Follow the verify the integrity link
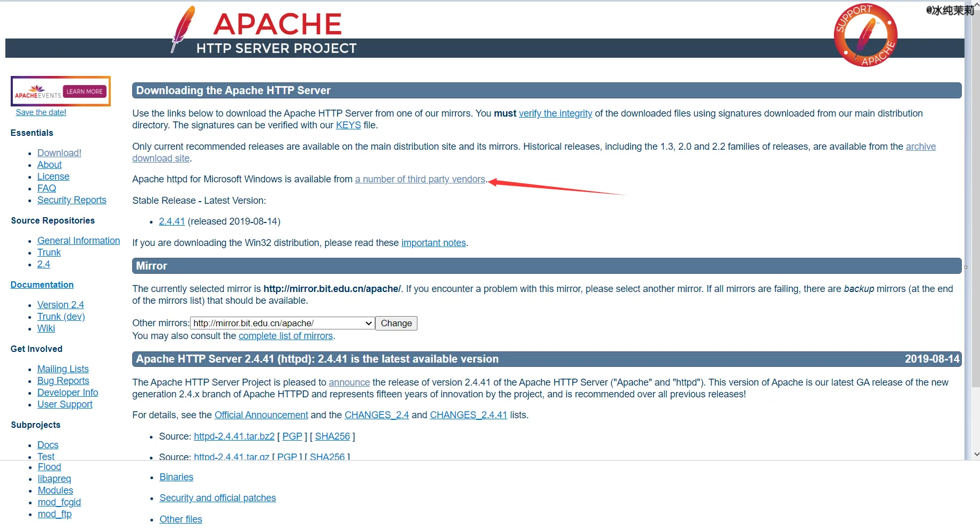The width and height of the screenshot is (980, 530). pos(556,113)
